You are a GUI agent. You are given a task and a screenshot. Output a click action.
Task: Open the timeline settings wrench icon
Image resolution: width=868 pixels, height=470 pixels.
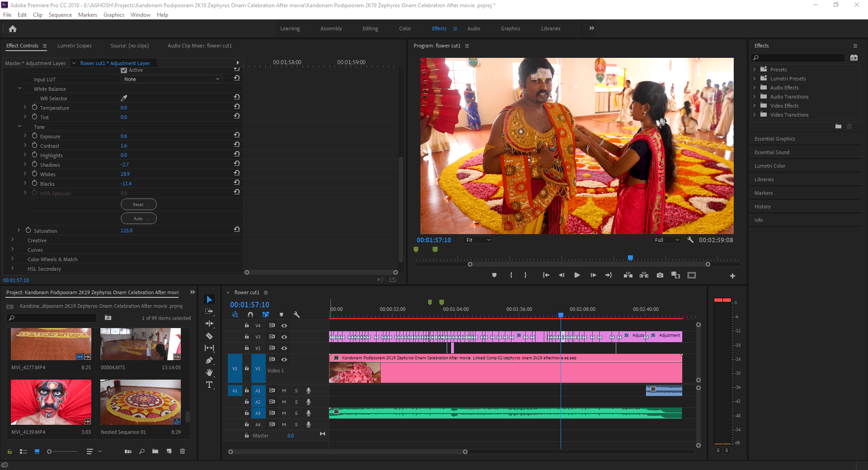click(297, 315)
